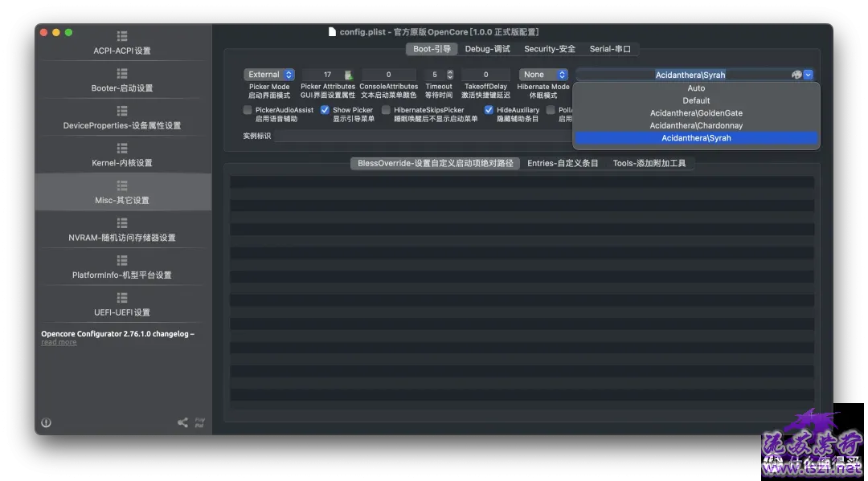
Task: Toggle the PickerAudioAssist checkbox
Action: click(x=248, y=110)
